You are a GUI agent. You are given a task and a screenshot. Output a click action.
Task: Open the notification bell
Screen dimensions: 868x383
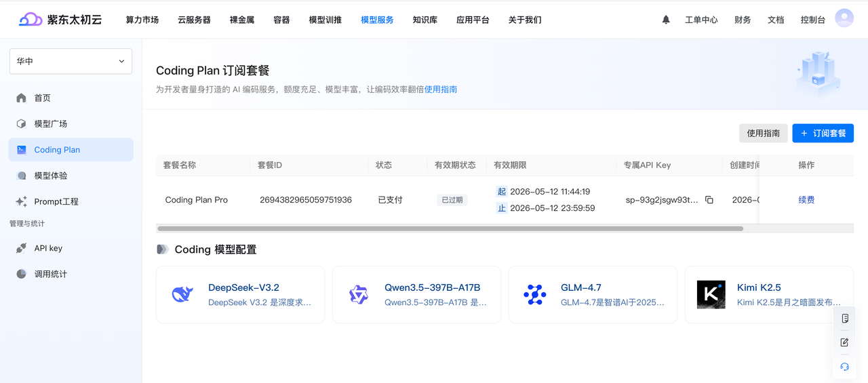[x=666, y=20]
